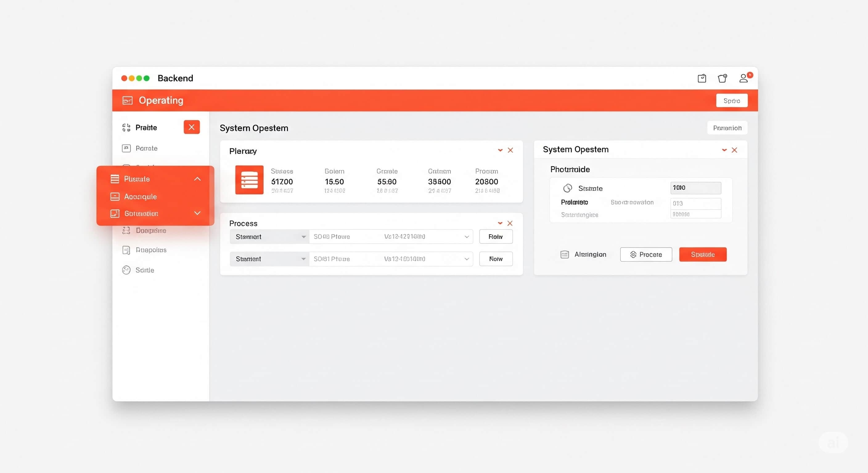Open the shopping bag icon in title bar
Viewport: 868px width, 473px height.
click(722, 79)
